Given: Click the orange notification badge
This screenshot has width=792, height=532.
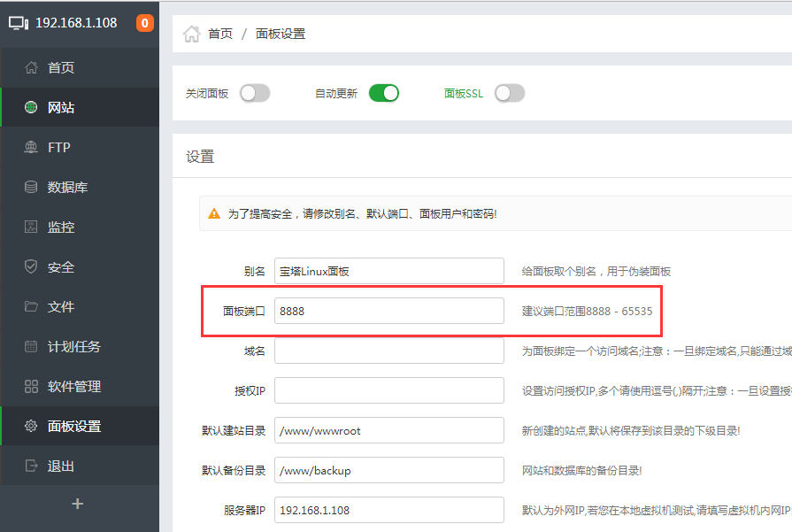Looking at the screenshot, I should (x=144, y=23).
